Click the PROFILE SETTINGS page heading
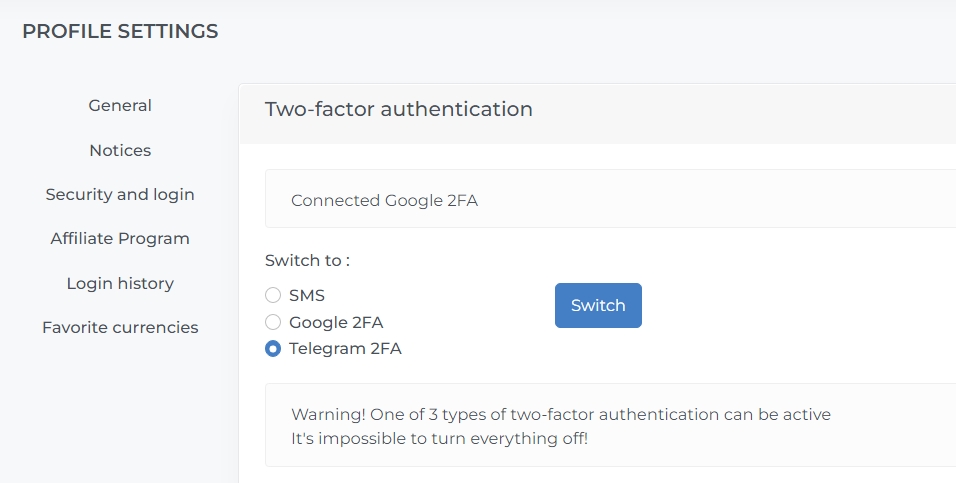The height and width of the screenshot is (483, 956). [x=120, y=31]
